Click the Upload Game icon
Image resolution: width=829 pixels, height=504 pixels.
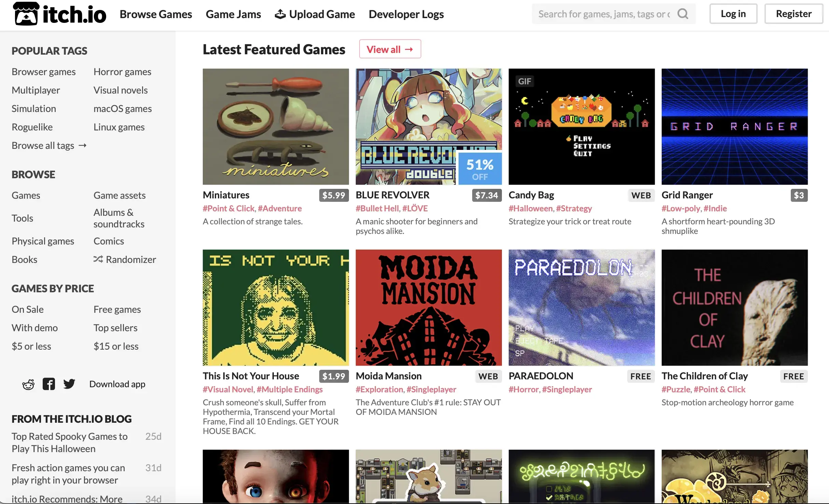280,14
